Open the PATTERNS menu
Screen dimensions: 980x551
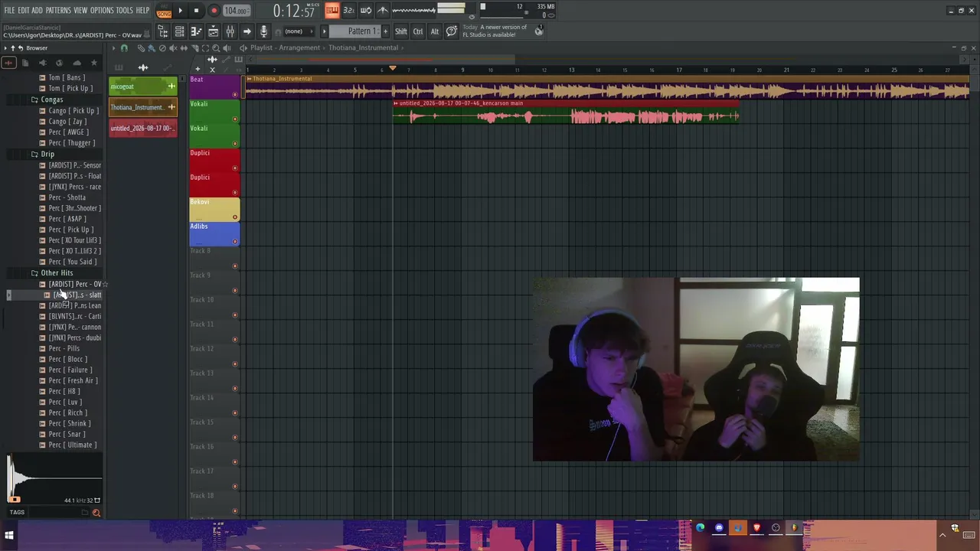58,10
